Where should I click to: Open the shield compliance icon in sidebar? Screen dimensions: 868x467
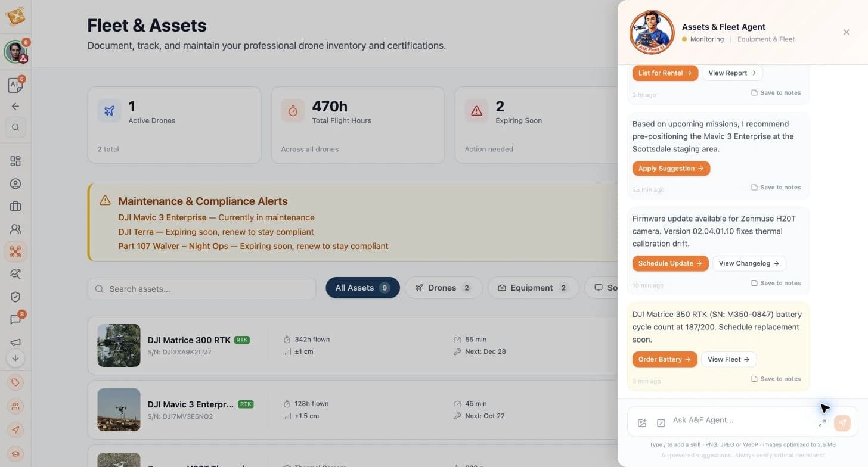click(15, 297)
